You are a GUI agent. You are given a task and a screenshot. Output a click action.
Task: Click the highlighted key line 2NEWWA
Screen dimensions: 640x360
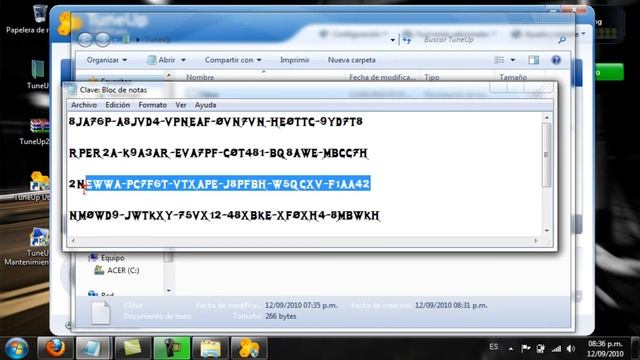[219, 184]
